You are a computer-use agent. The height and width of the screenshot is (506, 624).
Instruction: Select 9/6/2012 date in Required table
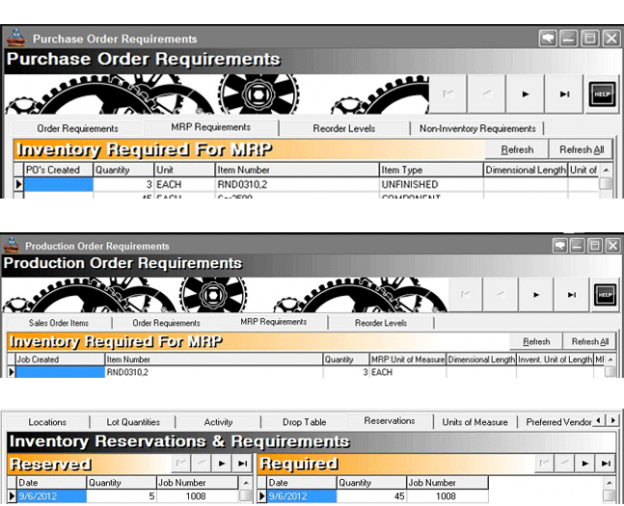(x=302, y=496)
